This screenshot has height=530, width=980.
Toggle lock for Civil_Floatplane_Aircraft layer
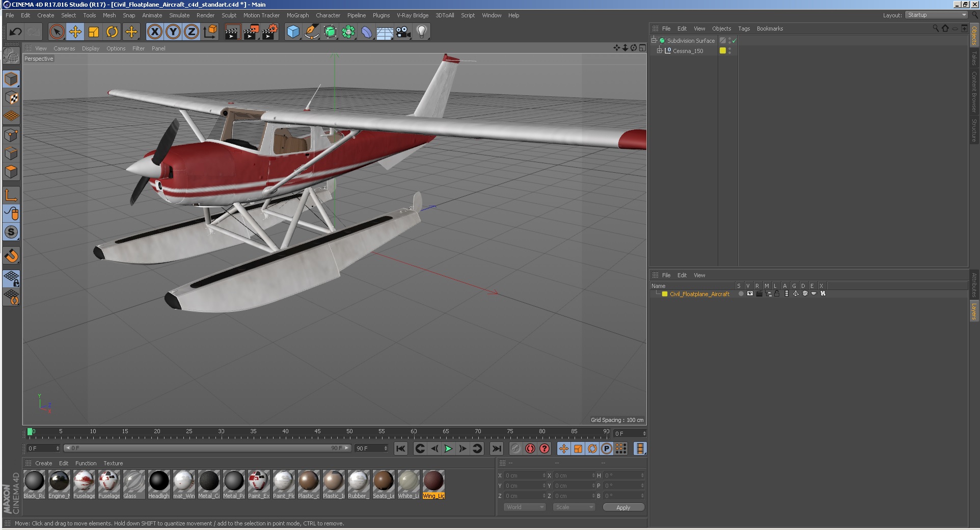click(777, 294)
